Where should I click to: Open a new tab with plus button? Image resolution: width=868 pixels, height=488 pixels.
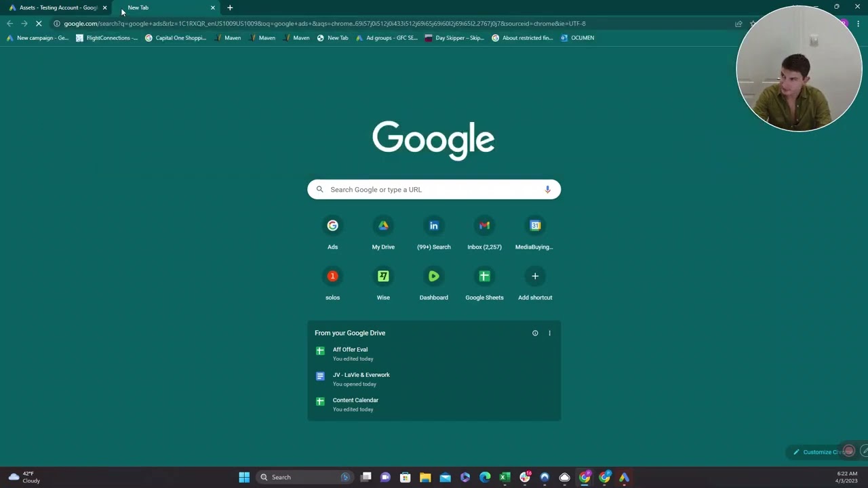[x=230, y=7]
